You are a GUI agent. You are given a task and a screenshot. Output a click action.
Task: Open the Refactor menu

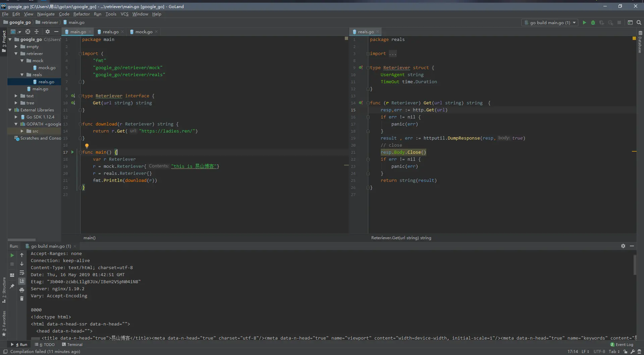point(82,14)
